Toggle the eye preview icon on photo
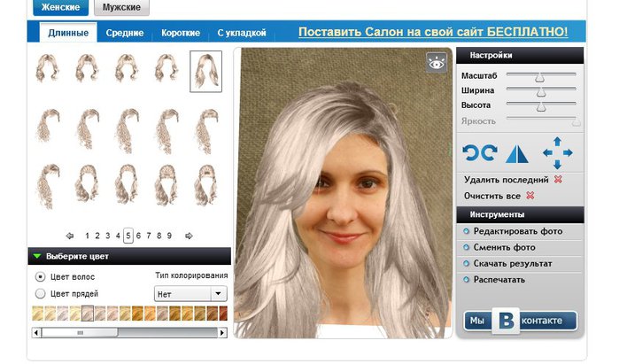The height and width of the screenshot is (364, 619). coord(437,62)
